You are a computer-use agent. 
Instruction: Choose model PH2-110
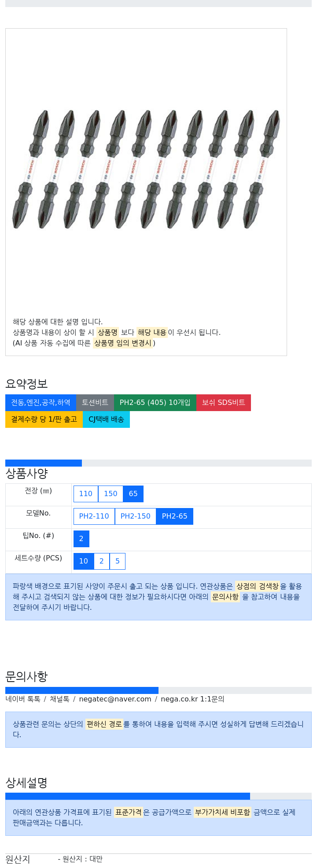(94, 516)
